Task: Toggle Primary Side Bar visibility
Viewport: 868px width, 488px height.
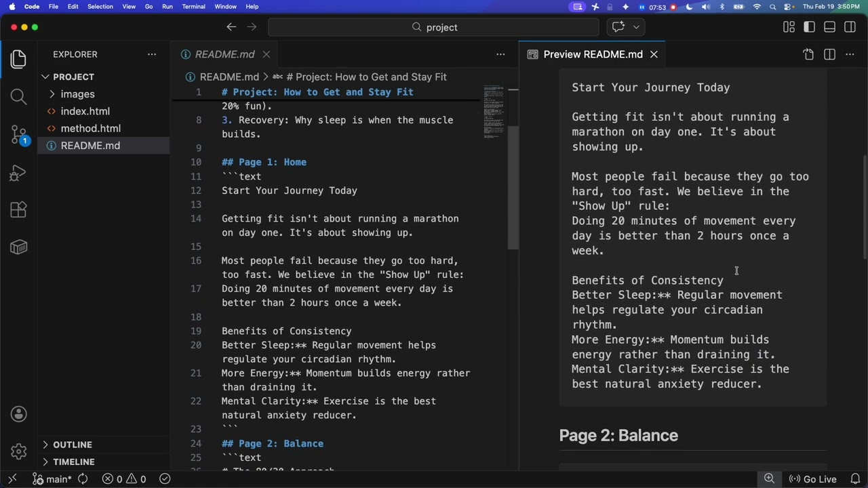Action: (809, 27)
